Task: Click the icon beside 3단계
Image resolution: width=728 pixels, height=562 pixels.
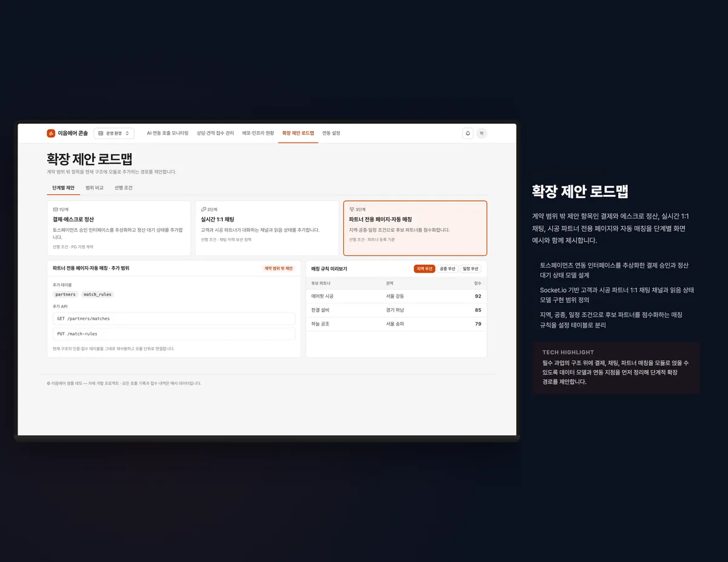Action: click(352, 209)
